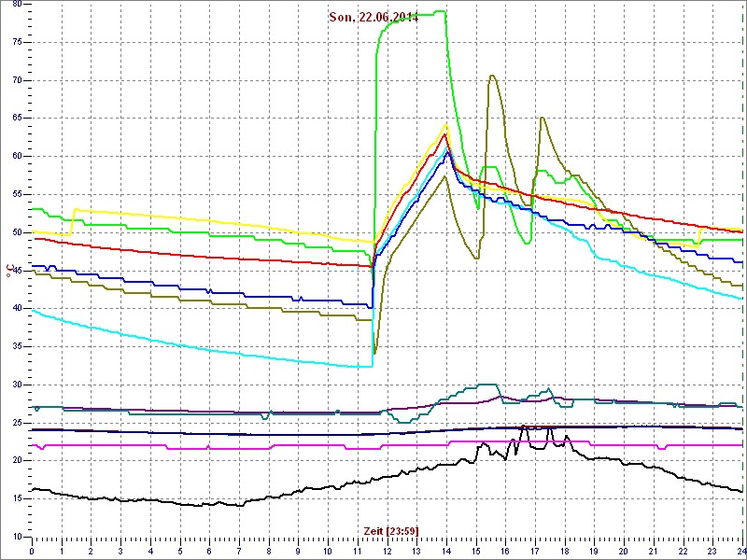This screenshot has width=747, height=560.
Task: Select the 35 label on the temperature axis
Action: [x=16, y=346]
